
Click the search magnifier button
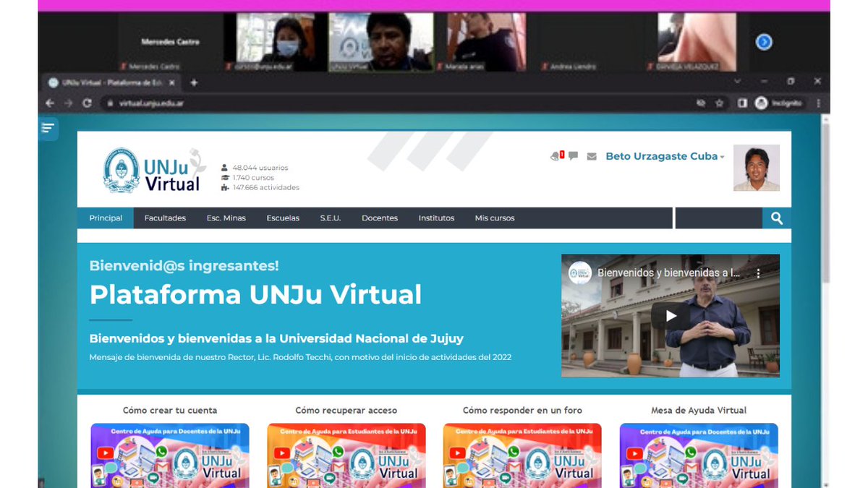[x=777, y=218]
